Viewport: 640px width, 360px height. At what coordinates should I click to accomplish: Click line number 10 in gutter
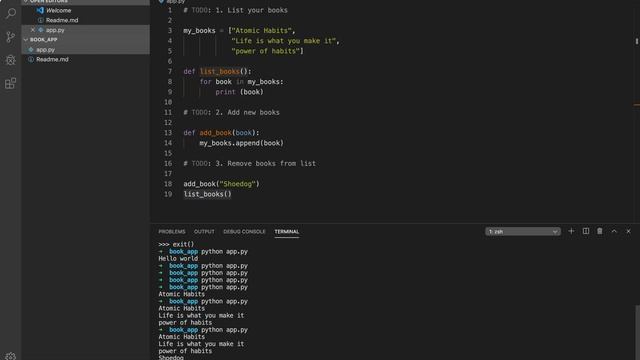[x=168, y=102]
